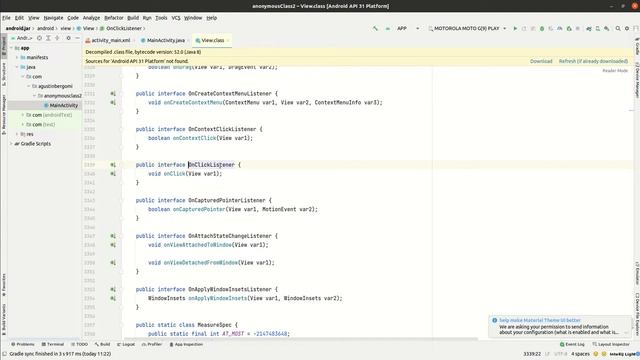640x360 pixels.
Task: Open the SDK Manager toolbar icon
Action: (x=607, y=29)
